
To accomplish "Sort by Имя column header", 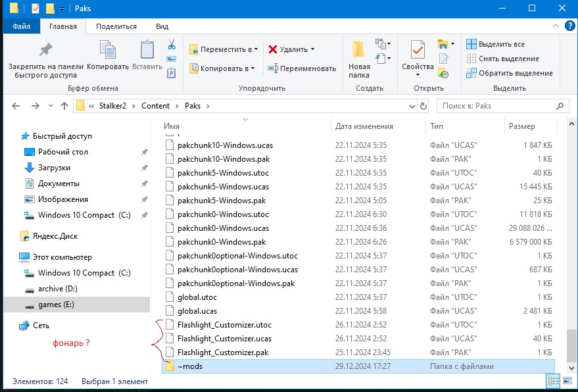I will click(x=172, y=126).
